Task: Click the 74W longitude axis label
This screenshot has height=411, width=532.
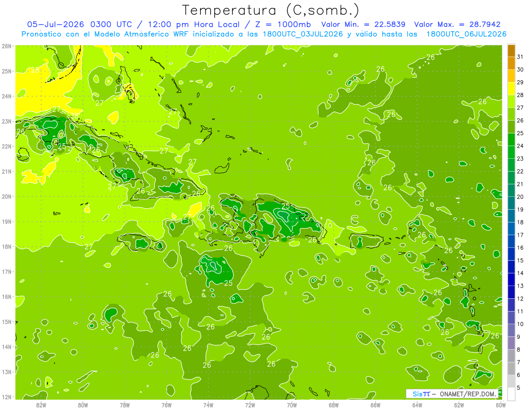Action: point(208,405)
